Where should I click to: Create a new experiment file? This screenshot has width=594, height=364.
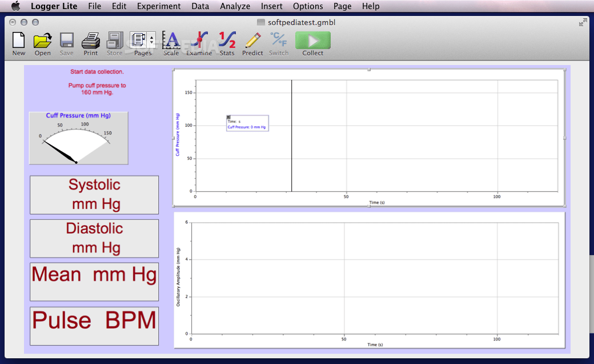(18, 41)
